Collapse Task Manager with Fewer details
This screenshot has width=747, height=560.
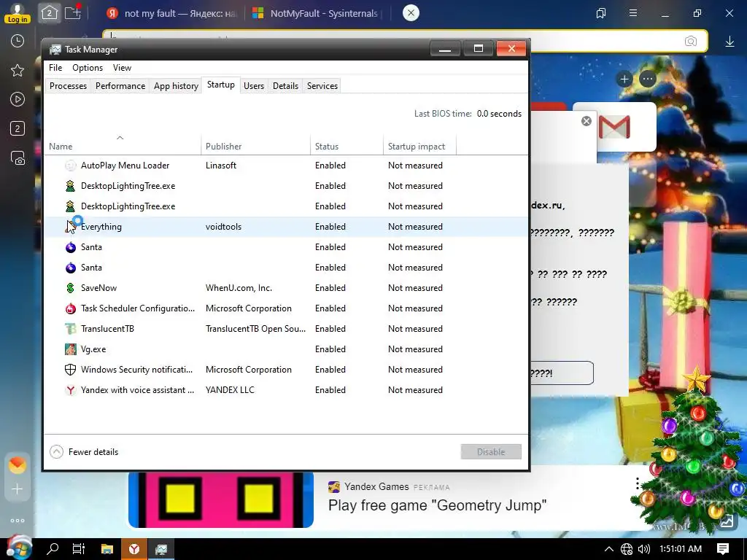point(84,452)
